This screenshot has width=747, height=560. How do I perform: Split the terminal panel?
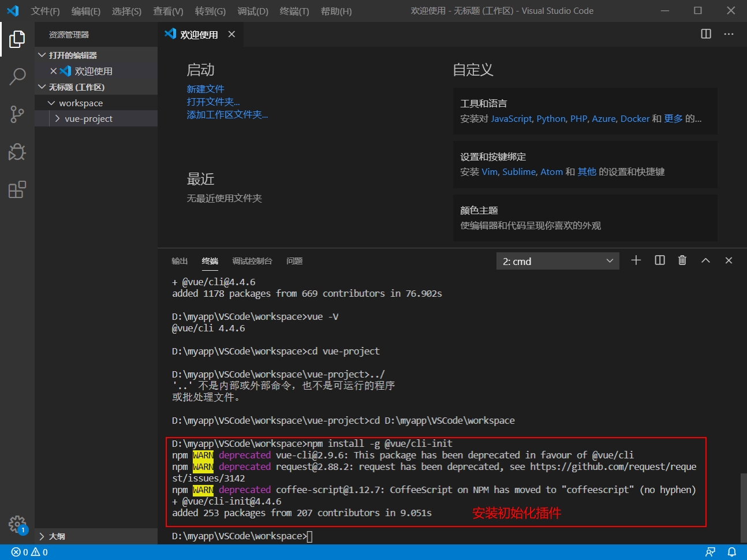(x=660, y=260)
